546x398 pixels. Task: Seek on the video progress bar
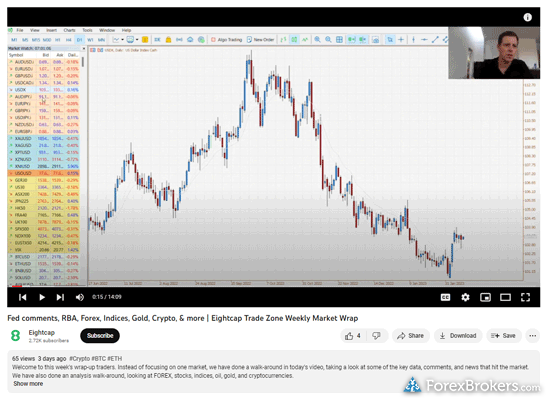pyautogui.click(x=273, y=287)
